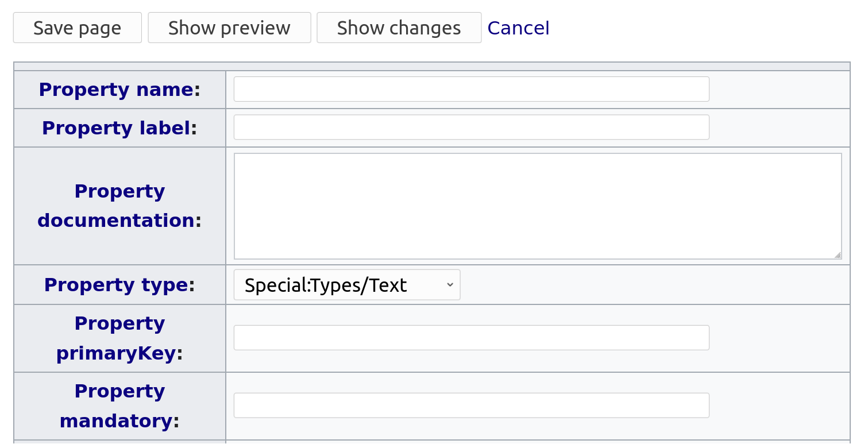Click inside the Property primaryKey field
Image resolution: width=868 pixels, height=444 pixels.
coord(470,338)
